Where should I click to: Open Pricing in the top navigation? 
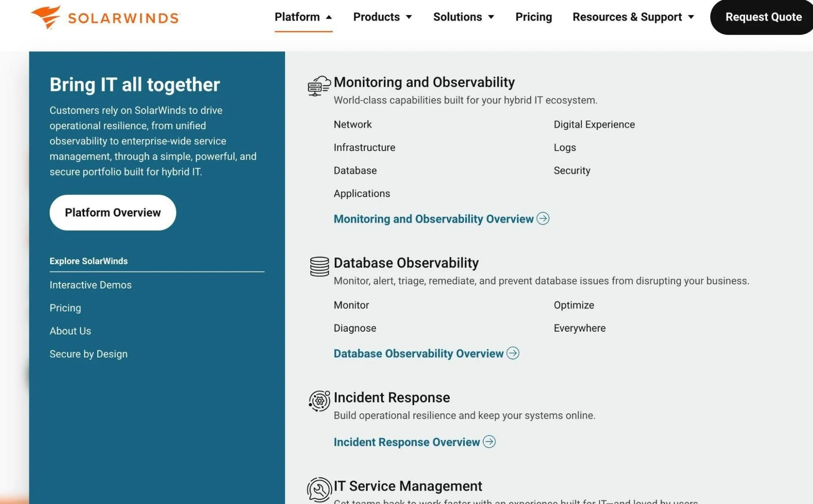[533, 17]
